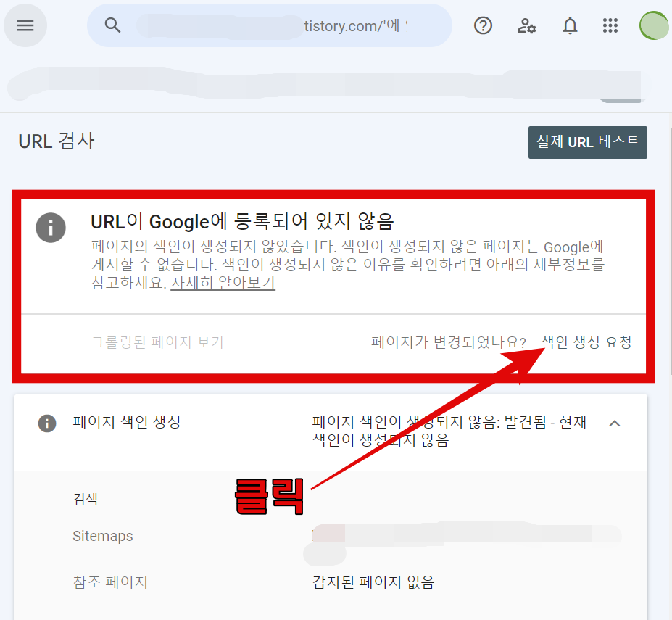
Task: Click the 실제 URL 테스트 button
Action: point(588,142)
